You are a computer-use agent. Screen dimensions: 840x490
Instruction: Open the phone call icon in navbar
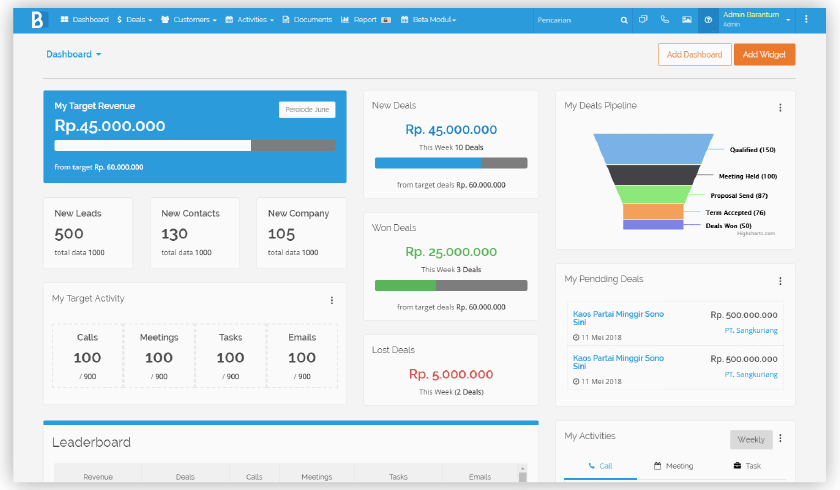point(665,20)
